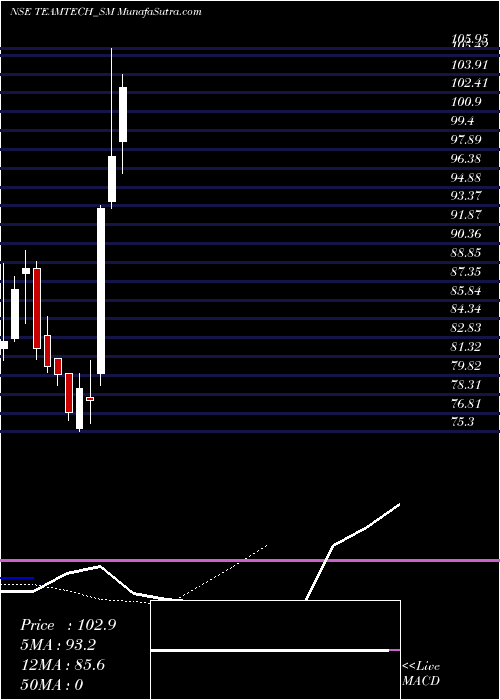Select the tallest white candlestick body
Screen dimensions: 500x700
[x=101, y=291]
